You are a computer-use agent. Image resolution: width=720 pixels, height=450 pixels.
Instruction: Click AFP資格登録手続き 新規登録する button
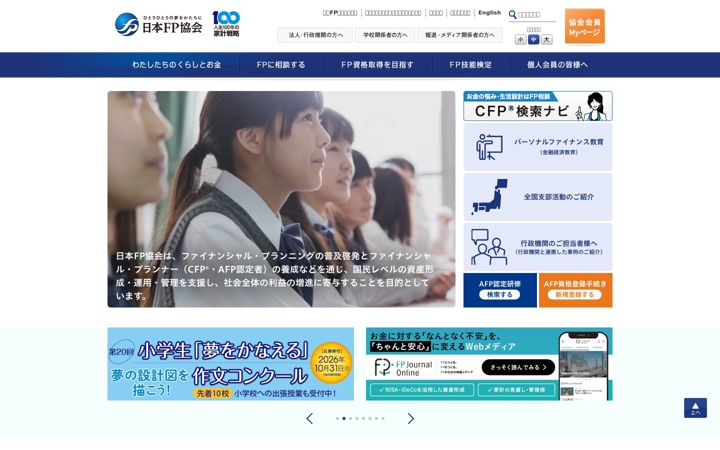575,290
